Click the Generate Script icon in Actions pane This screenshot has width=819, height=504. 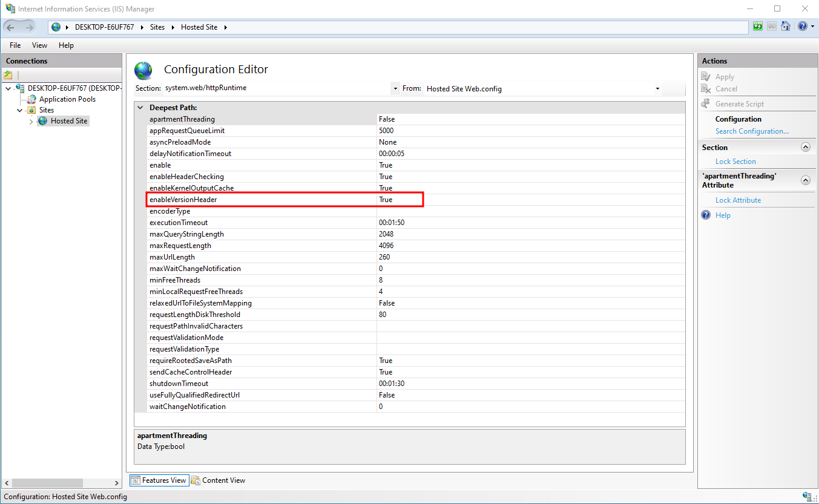[706, 103]
